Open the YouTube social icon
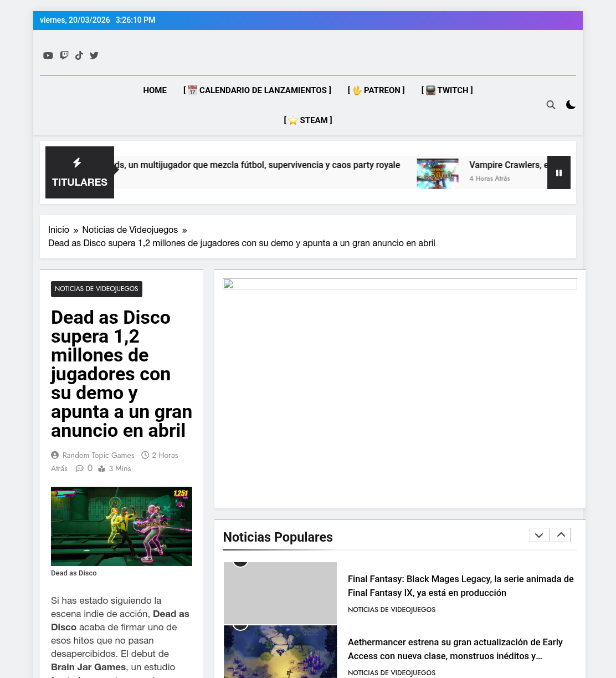 48,55
